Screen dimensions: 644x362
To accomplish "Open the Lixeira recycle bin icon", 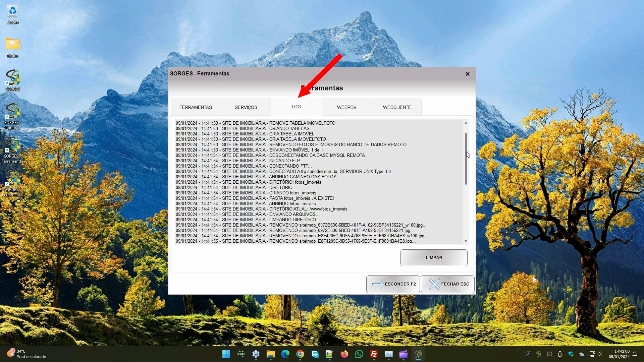I will [x=12, y=13].
